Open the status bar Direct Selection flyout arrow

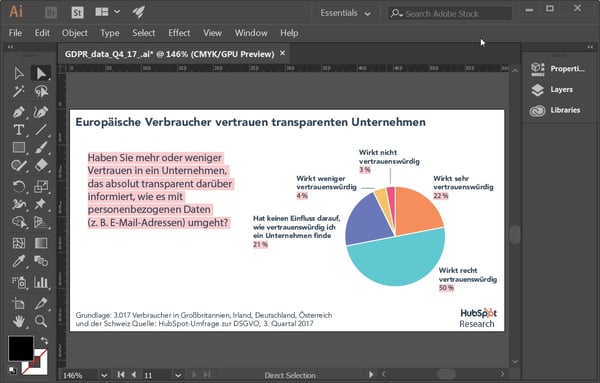[370, 375]
